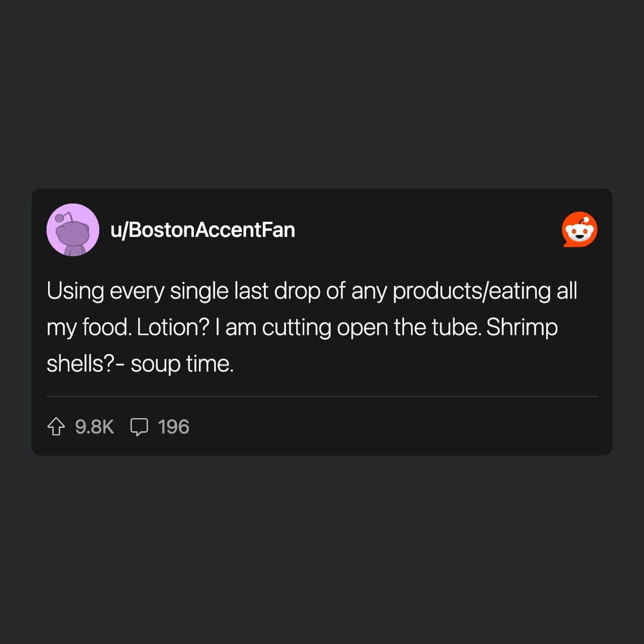Click the 196 comments count
This screenshot has height=644, width=644.
[x=173, y=427]
